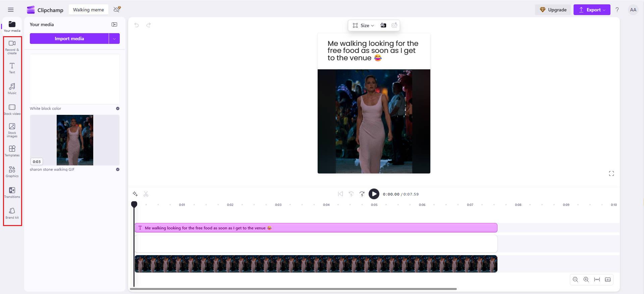
Task: Redo the last action
Action: point(149,25)
